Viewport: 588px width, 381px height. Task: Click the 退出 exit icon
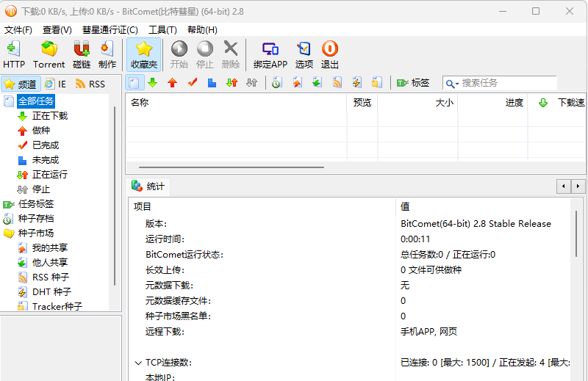[x=329, y=55]
